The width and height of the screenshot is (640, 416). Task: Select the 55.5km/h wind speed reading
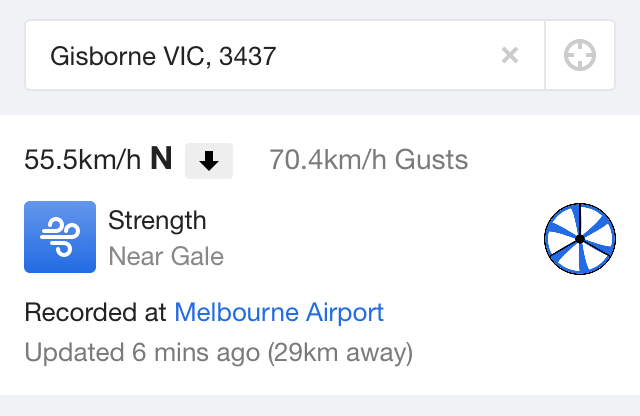point(83,159)
